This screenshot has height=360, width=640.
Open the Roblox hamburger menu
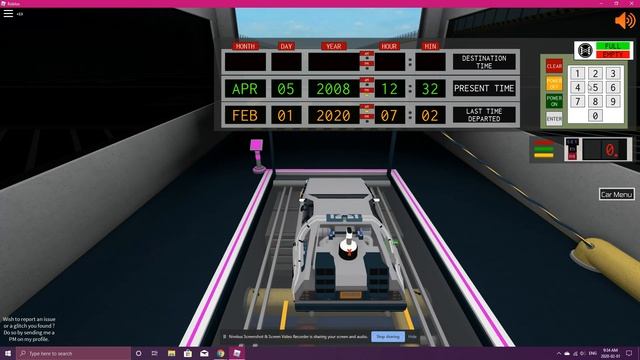[8, 13]
